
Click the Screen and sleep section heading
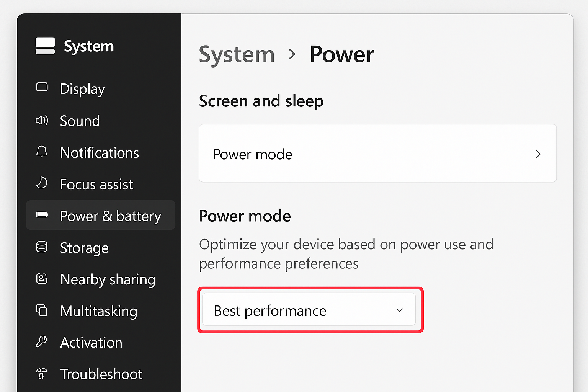click(261, 101)
